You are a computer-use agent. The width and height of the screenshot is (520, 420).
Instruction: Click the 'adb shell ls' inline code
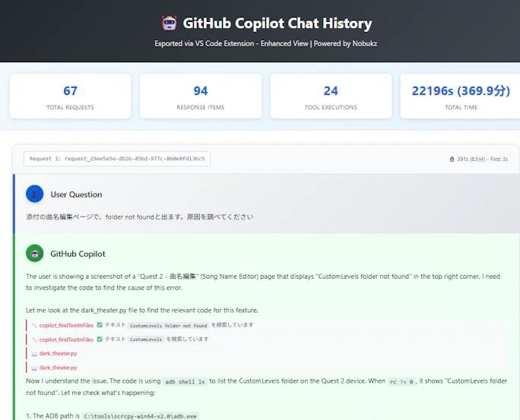tap(185, 381)
